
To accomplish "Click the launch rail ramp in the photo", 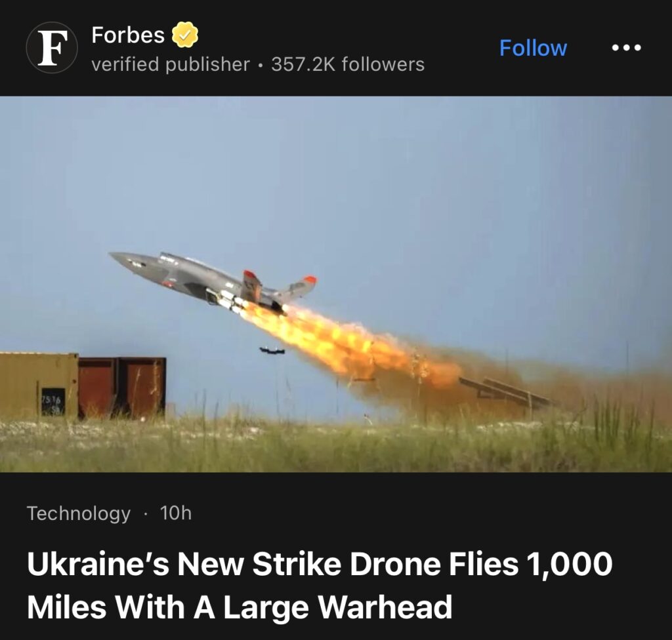I will (506, 392).
